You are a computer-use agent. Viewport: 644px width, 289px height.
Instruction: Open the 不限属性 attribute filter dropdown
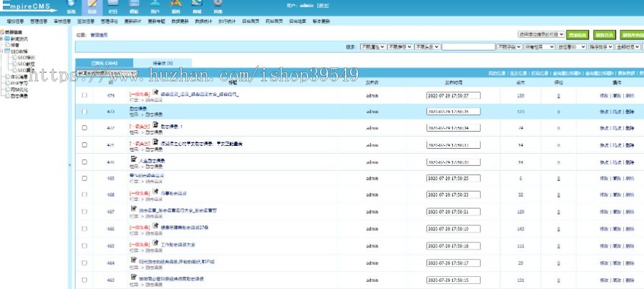373,46
